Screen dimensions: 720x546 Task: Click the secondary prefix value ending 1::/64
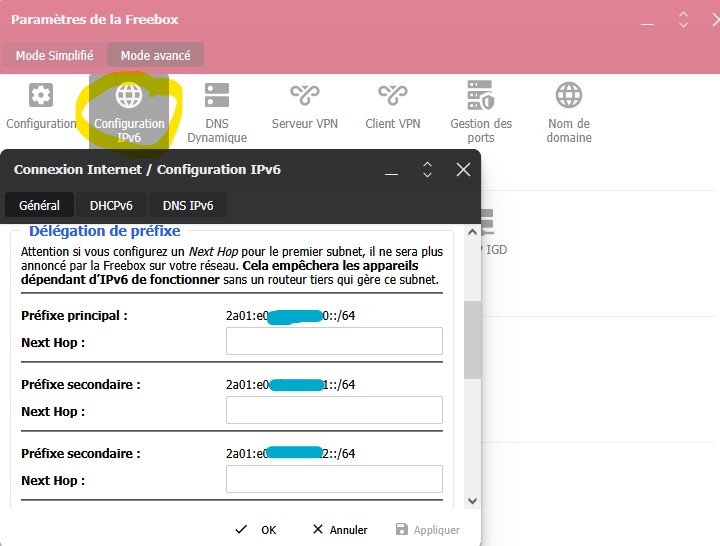point(290,384)
